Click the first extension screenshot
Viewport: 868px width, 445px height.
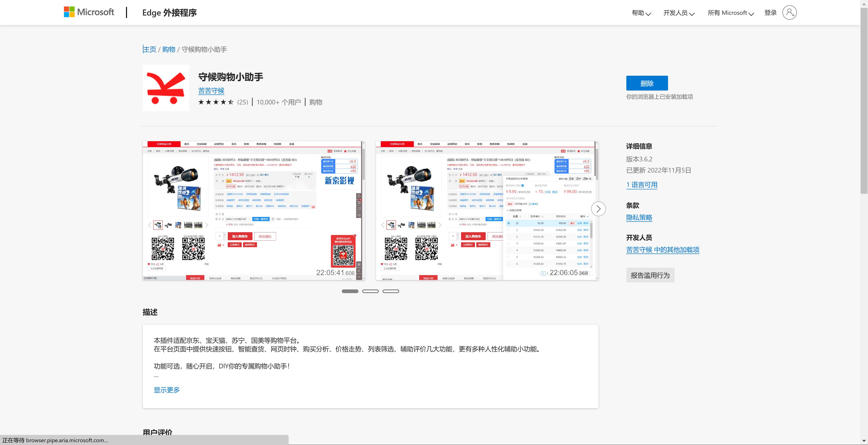[x=253, y=210]
